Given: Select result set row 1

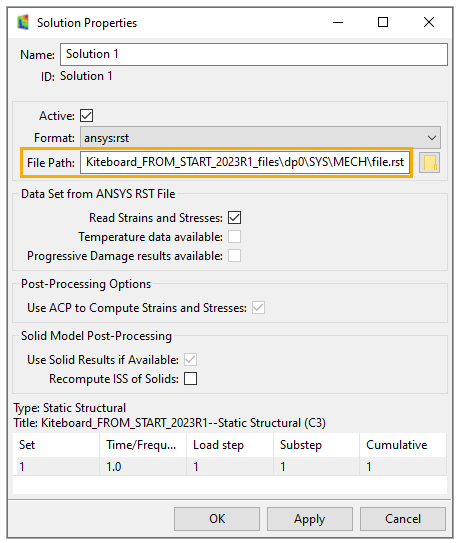Looking at the screenshot, I should 230,466.
